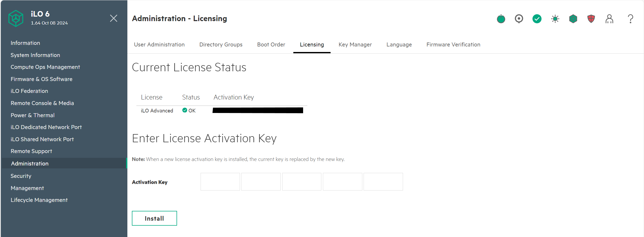Screen dimensions: 644x237
Task: Click the iLO 6 title text
Action: [x=40, y=14]
